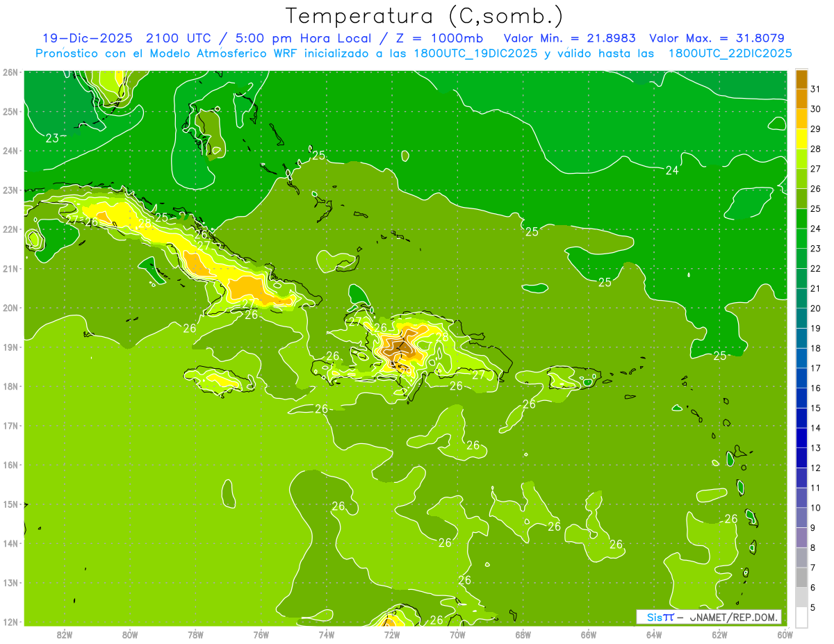834x644 pixels.
Task: Click the 78W longitude label
Action: [x=195, y=634]
